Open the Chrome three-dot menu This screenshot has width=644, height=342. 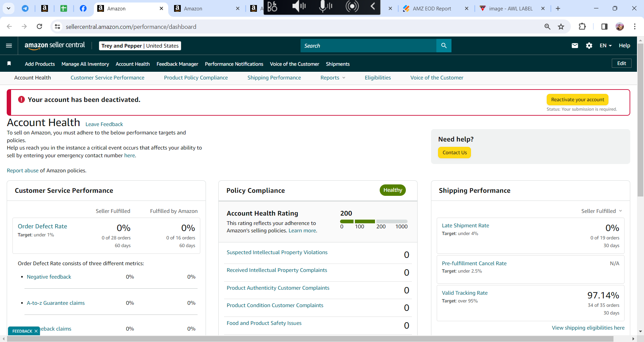click(635, 26)
